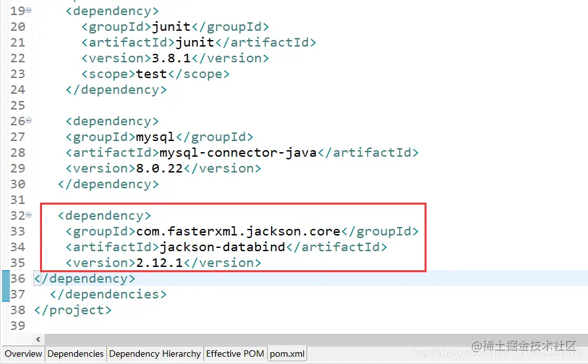Click closing dependency tag on line 24
588x364 pixels.
click(x=116, y=90)
